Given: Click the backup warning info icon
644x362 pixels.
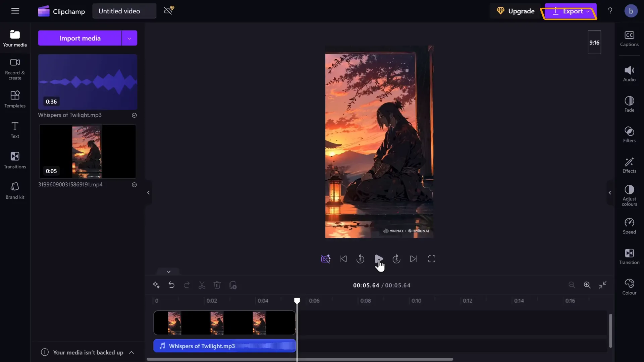Looking at the screenshot, I should pyautogui.click(x=45, y=352).
